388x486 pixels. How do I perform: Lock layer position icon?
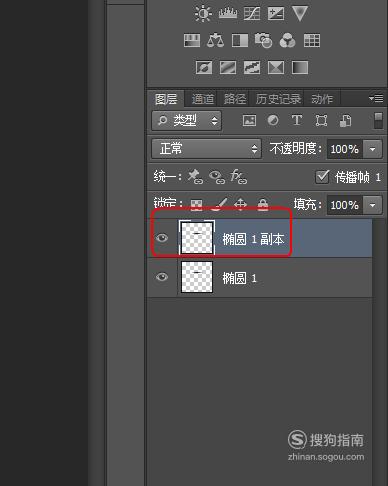click(x=240, y=204)
